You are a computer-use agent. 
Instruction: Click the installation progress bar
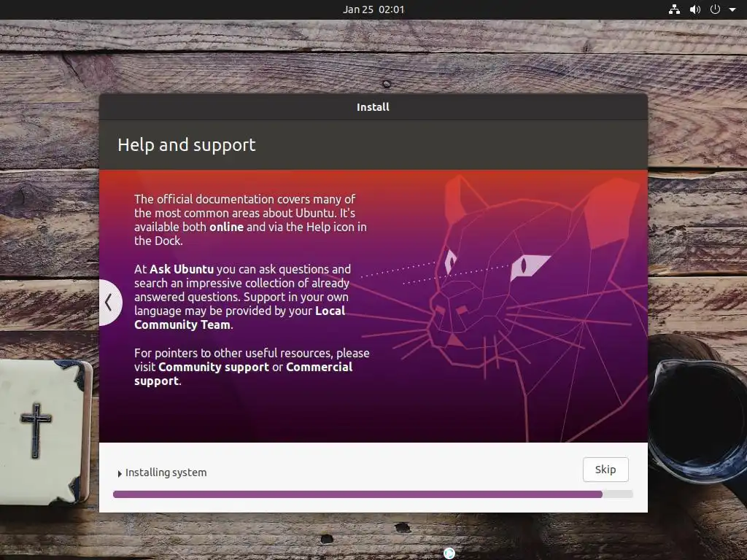pyautogui.click(x=373, y=494)
